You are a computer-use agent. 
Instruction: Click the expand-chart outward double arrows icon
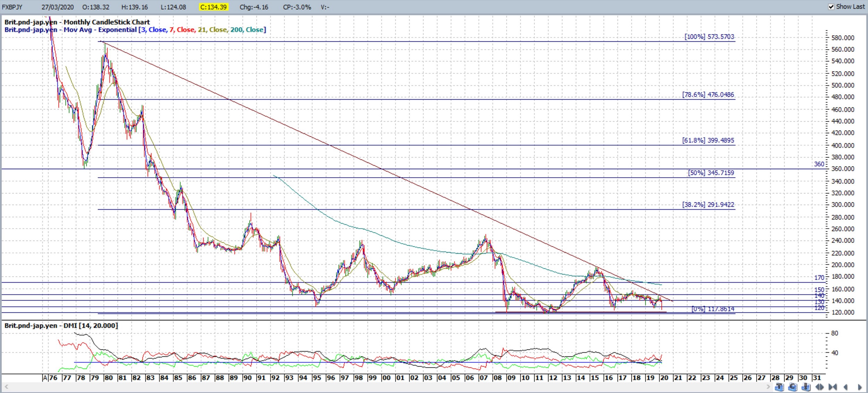(x=820, y=387)
